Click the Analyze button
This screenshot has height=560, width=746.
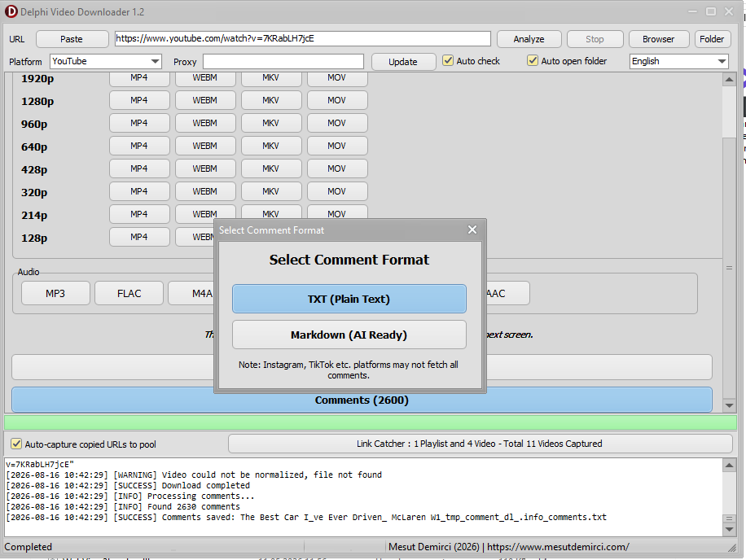click(x=529, y=39)
